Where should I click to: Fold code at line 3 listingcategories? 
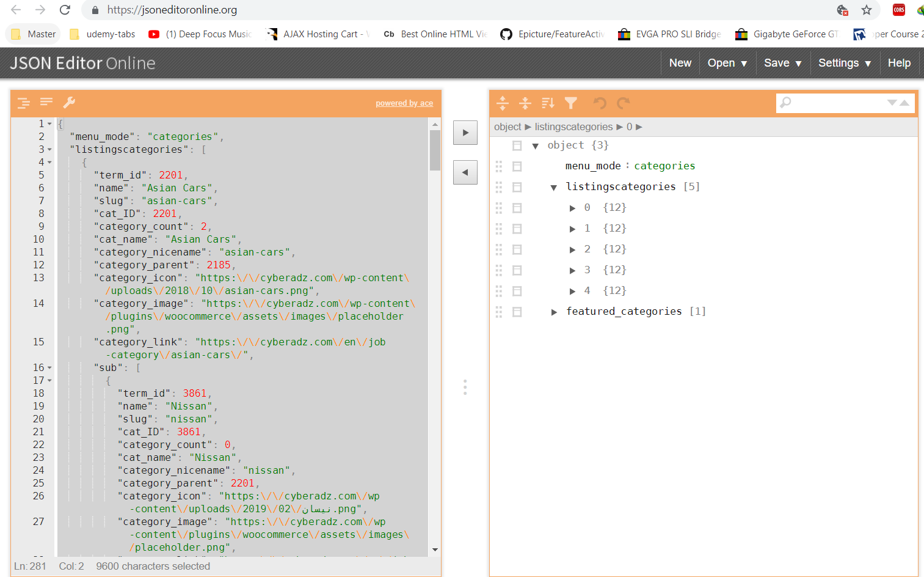[49, 150]
